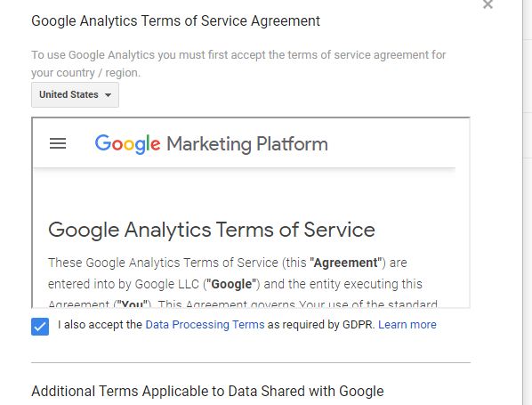Open the Data Processing Terms link
Image resolution: width=532 pixels, height=405 pixels.
point(205,325)
